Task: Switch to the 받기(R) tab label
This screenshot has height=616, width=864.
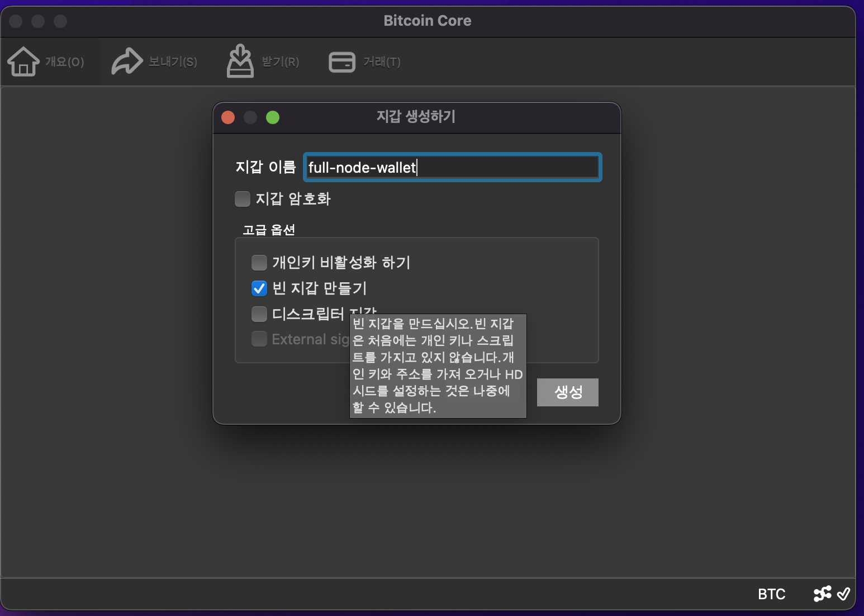Action: [x=281, y=62]
